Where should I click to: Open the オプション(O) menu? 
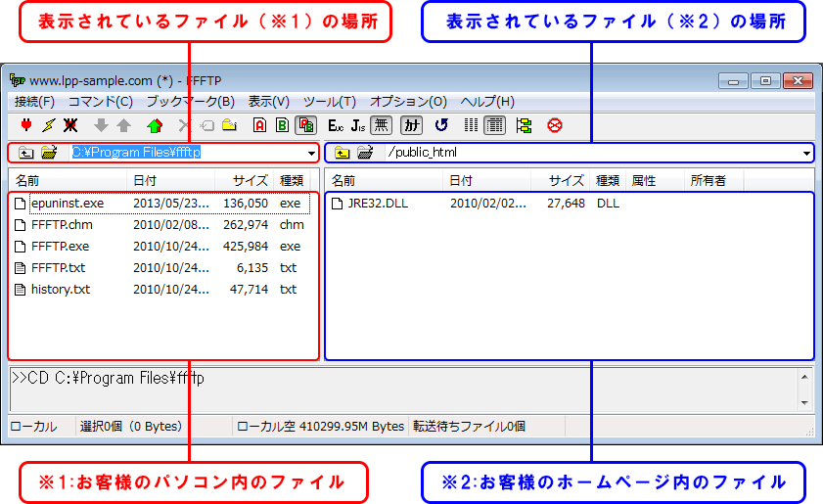click(408, 102)
